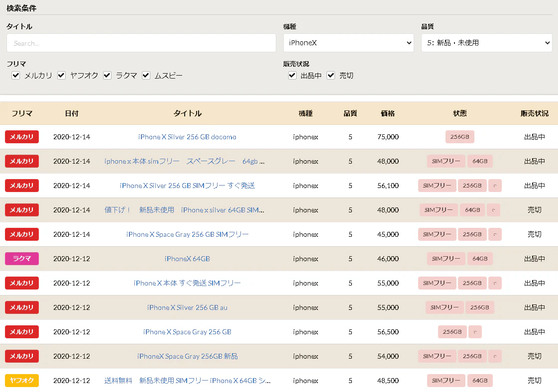The height and width of the screenshot is (392, 558).
Task: Open listing iPhoneX Space Gray 256GB 新品
Action: click(187, 356)
